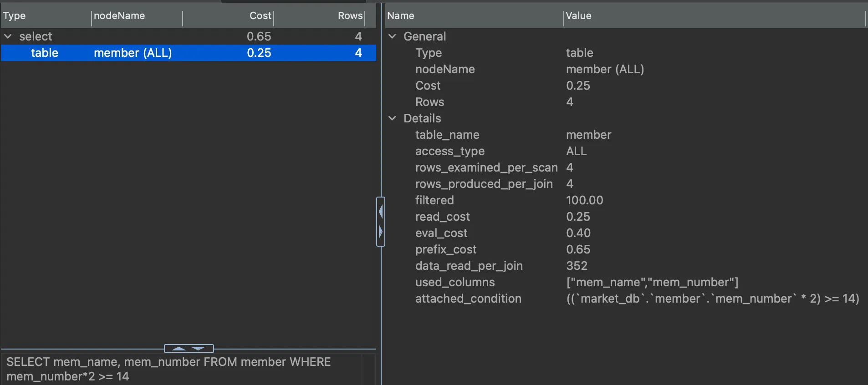Select the read_cost property row
This screenshot has height=385, width=868.
tap(626, 217)
